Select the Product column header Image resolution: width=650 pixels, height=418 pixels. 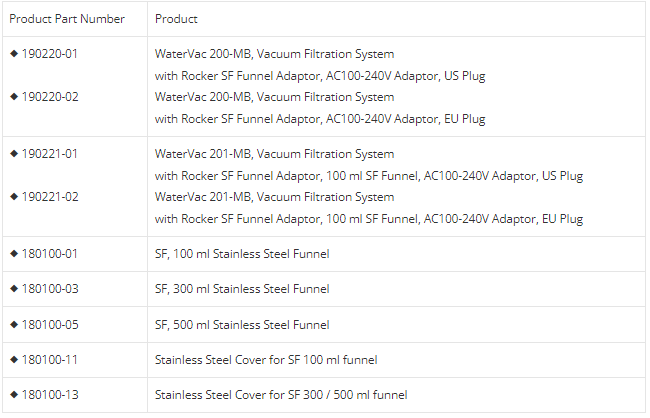coord(176,19)
